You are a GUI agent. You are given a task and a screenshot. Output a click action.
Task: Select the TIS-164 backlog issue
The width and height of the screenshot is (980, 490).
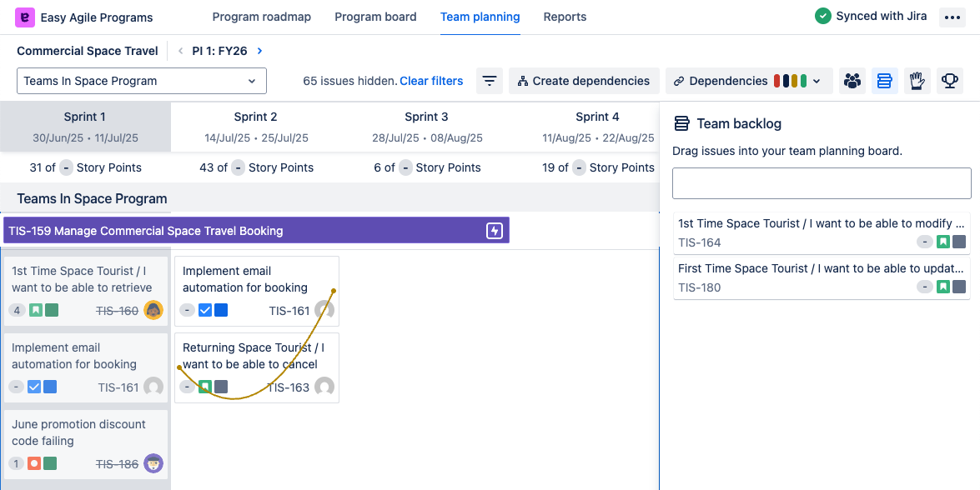(x=822, y=232)
